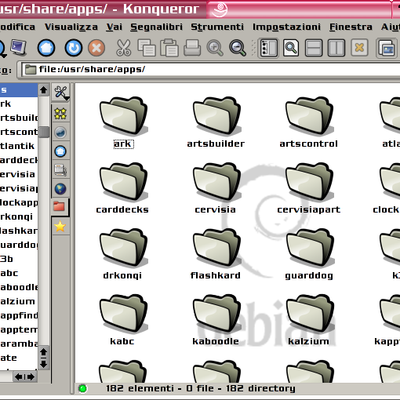This screenshot has height=400, width=400.
Task: Click the green status indicator light
Action: point(82,388)
